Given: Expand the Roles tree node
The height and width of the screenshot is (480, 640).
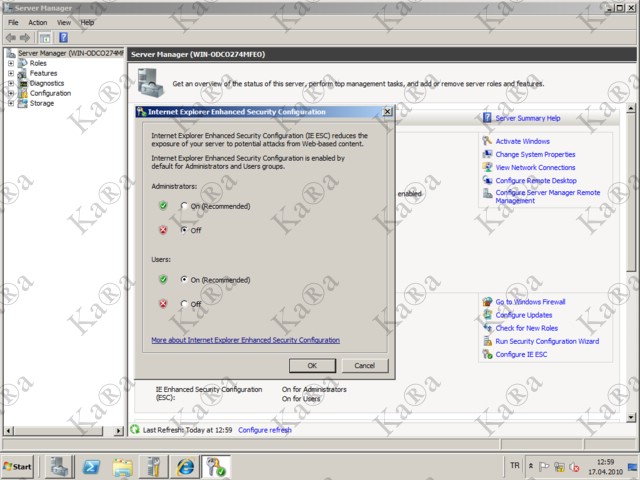Looking at the screenshot, I should [11, 63].
